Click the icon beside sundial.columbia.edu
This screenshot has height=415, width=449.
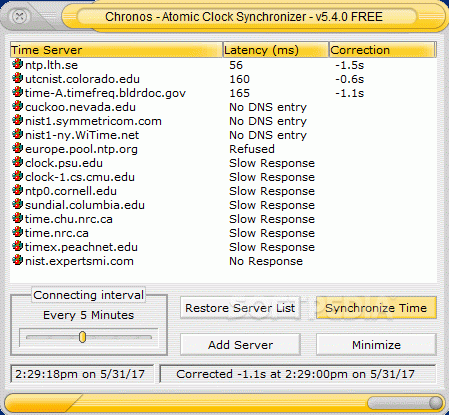click(x=17, y=204)
